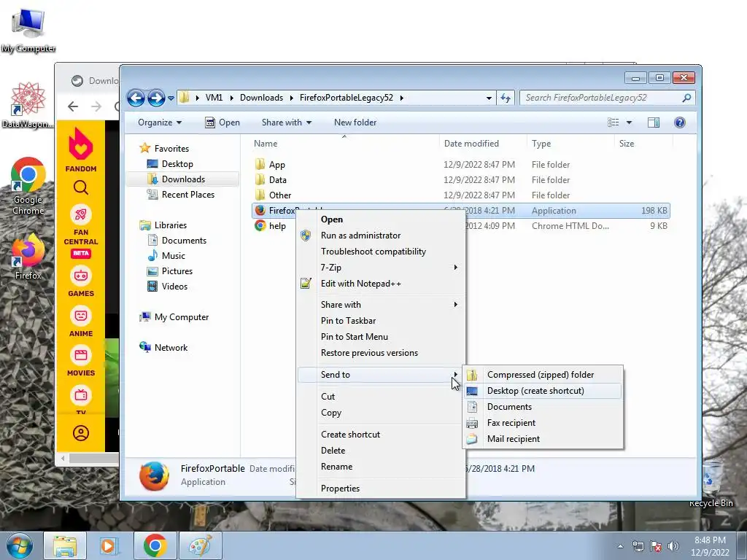Click the Favorites star heading
747x560 pixels.
pos(164,149)
